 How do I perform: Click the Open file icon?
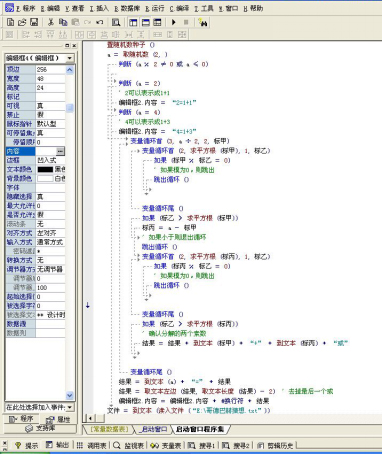point(22,22)
